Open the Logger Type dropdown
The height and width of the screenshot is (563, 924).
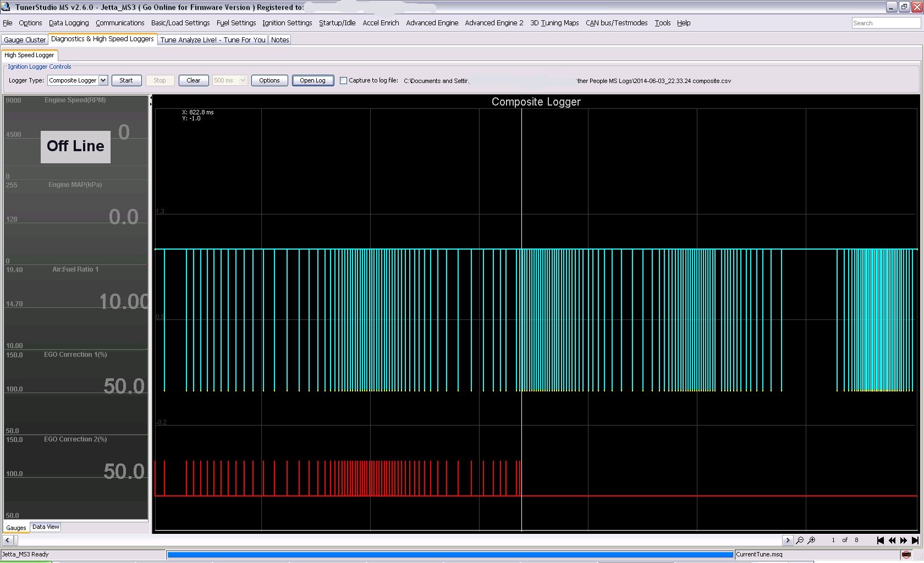coord(103,80)
